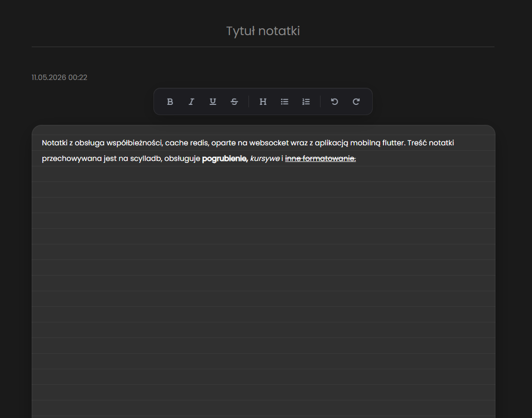Image resolution: width=532 pixels, height=418 pixels.
Task: Click the word 'flutter.' in the note
Action: [394, 143]
